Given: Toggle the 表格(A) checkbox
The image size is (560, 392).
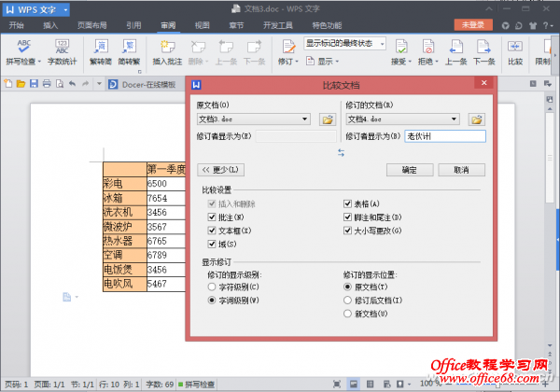Looking at the screenshot, I should point(349,203).
